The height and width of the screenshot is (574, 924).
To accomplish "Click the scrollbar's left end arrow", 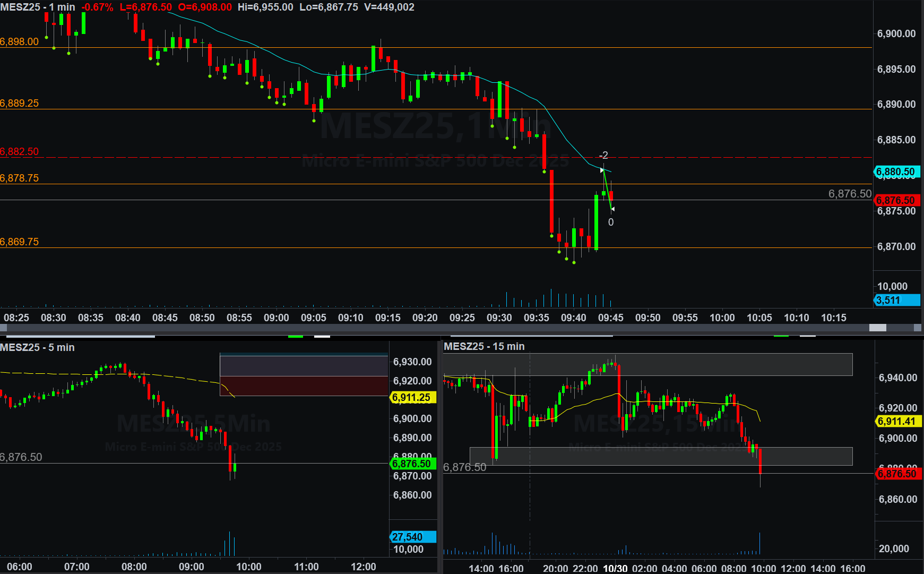I will click(3, 328).
